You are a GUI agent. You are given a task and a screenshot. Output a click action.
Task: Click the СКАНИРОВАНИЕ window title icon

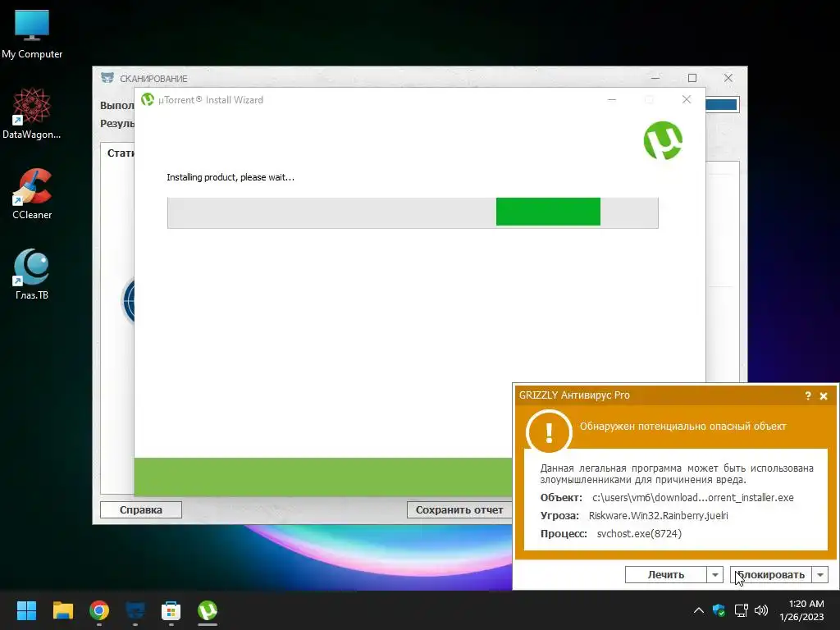(107, 78)
